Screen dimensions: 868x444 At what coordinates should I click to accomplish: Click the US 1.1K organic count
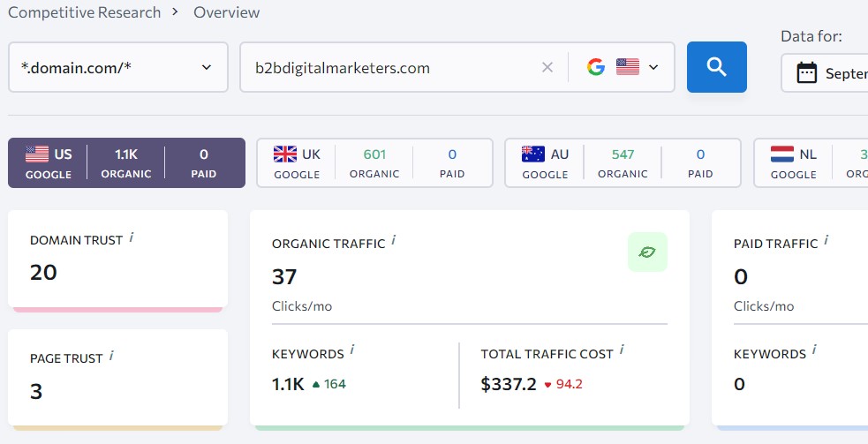point(126,154)
